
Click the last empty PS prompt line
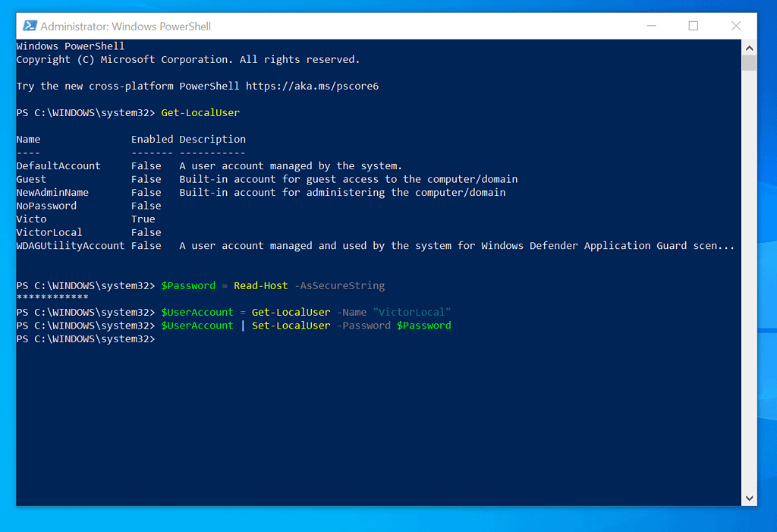[86, 339]
